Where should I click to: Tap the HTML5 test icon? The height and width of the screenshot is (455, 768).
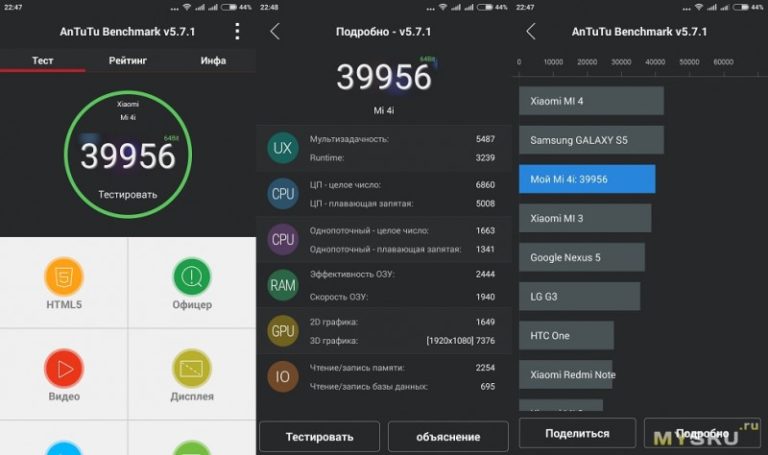[64, 276]
